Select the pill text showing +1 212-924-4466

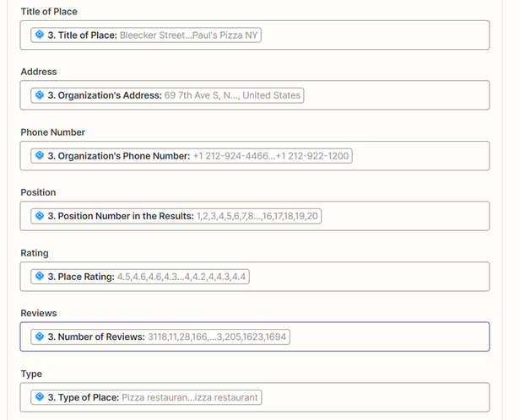[x=270, y=156]
